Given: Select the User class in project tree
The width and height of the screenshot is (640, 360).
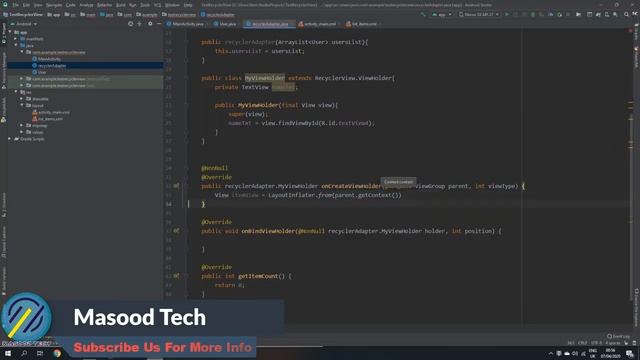Looking at the screenshot, I should (42, 72).
